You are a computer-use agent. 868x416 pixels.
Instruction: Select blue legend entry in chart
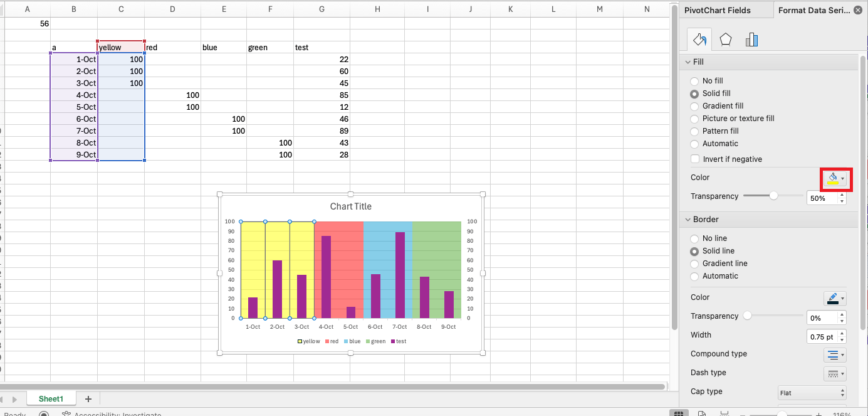[352, 341]
